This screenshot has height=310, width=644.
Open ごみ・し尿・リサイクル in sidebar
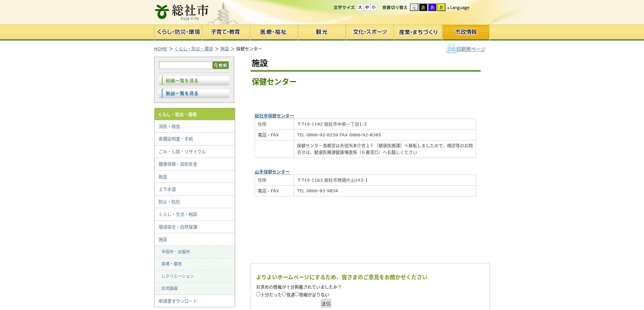pos(194,152)
